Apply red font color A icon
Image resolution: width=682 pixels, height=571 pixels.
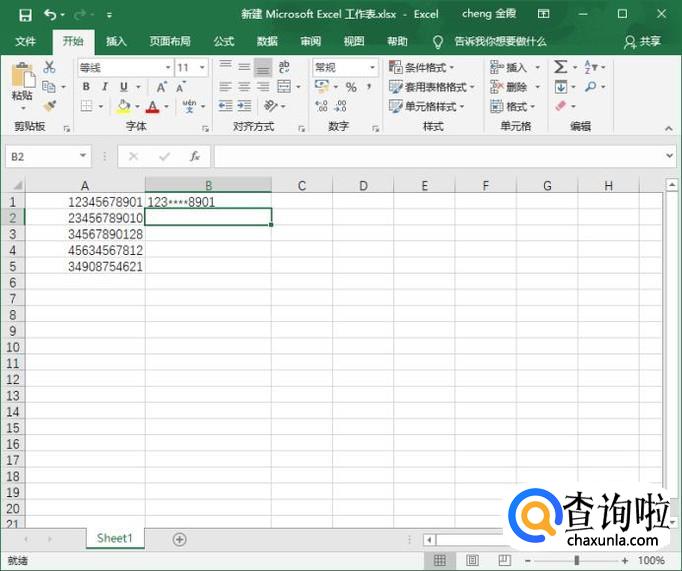pos(152,106)
